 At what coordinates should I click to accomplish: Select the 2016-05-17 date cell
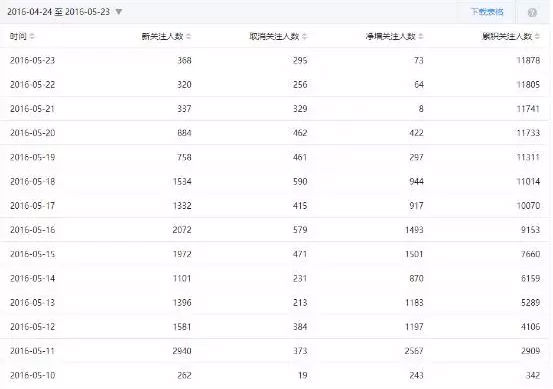[32, 206]
